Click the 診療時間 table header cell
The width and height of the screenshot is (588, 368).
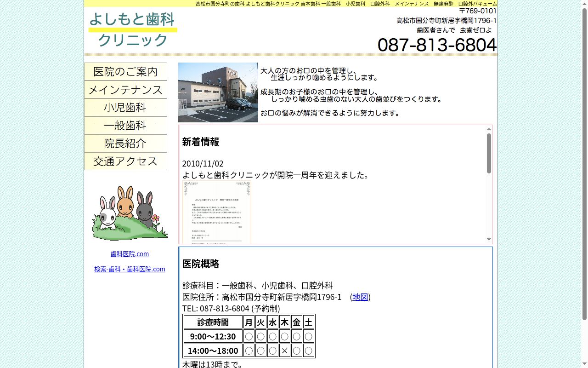pyautogui.click(x=213, y=322)
